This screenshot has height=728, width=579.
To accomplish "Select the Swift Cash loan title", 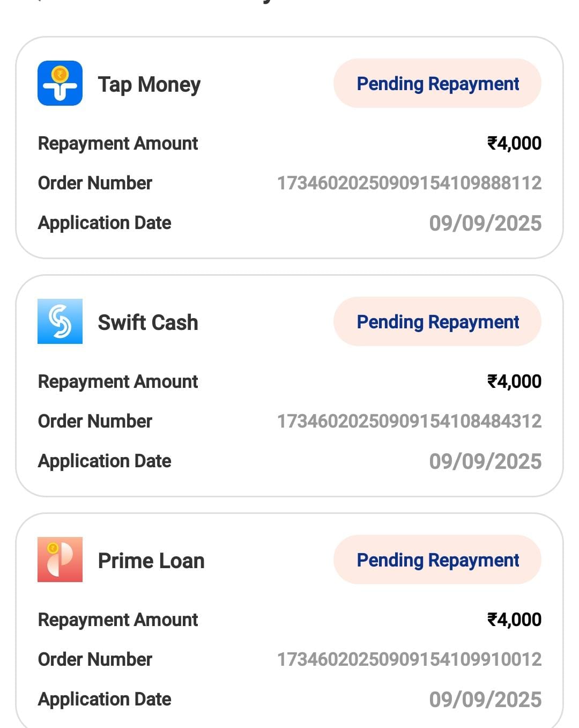I will [148, 323].
